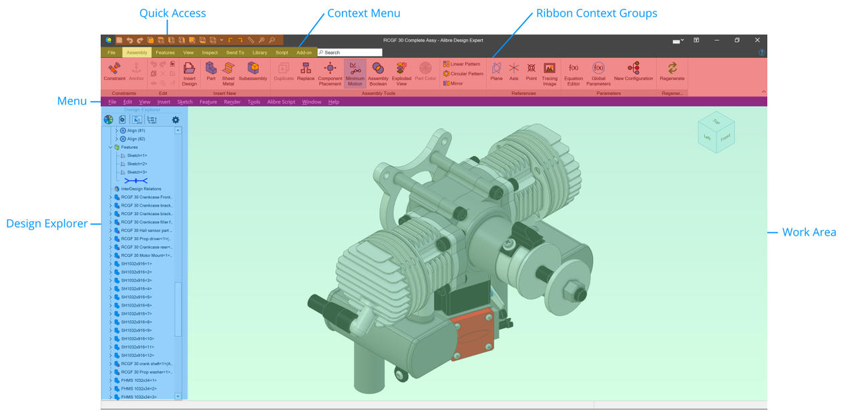Image resolution: width=868 pixels, height=417 pixels.
Task: Open the Library ribbon tab
Action: coord(260,53)
